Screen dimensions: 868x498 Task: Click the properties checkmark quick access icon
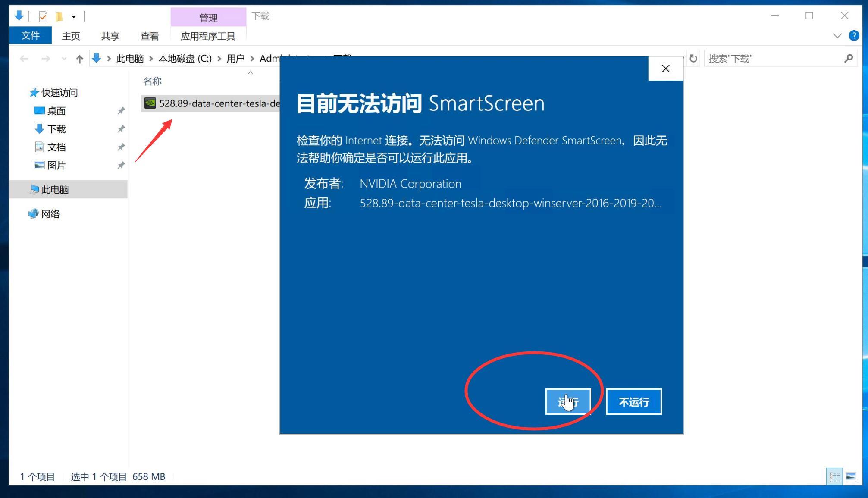coord(43,16)
